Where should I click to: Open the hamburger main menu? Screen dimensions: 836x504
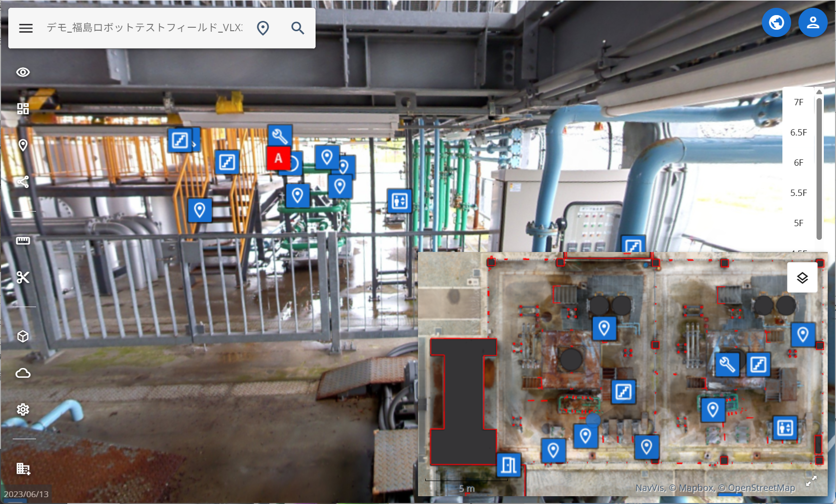tap(26, 28)
